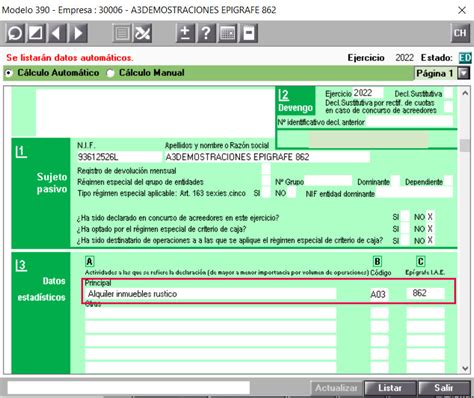Open help with question mark icon
Image resolution: width=474 pixels, height=398 pixels.
pos(206,33)
